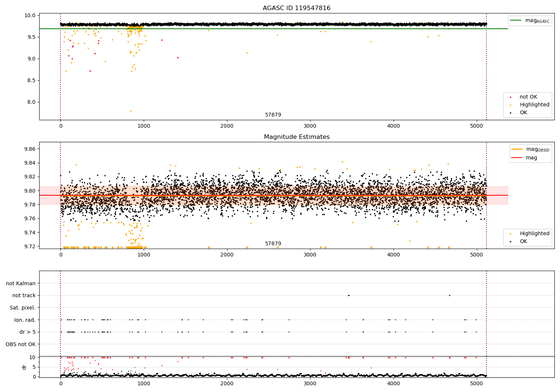
Task: Select the 'OBS not OK' row label
Action: (x=21, y=344)
